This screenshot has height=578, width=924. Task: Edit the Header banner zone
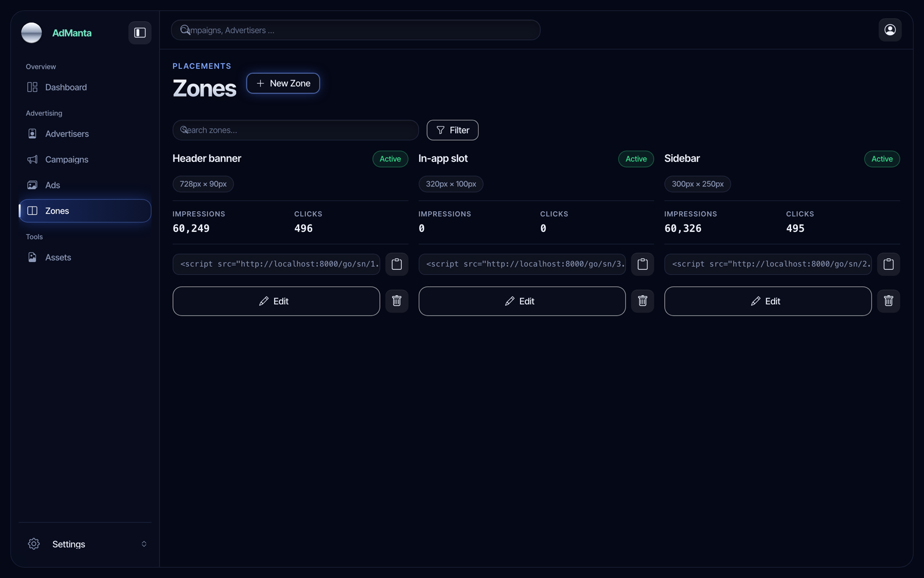click(x=276, y=301)
